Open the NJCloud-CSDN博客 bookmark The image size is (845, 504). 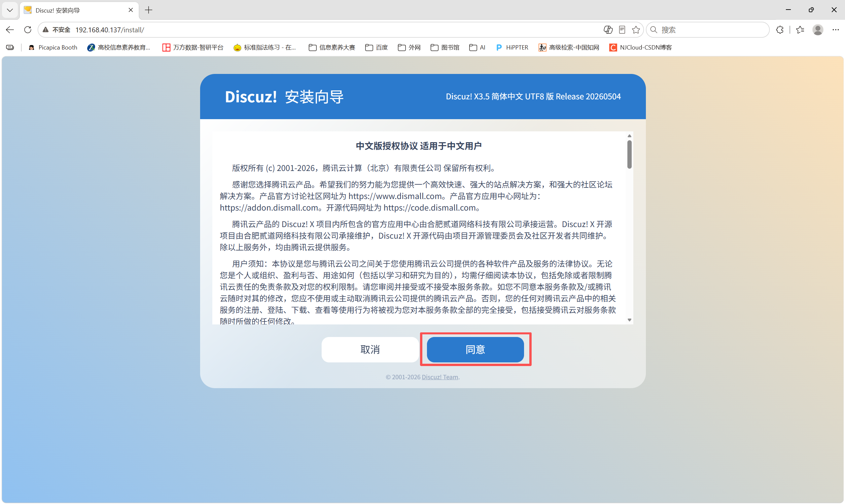(x=641, y=48)
